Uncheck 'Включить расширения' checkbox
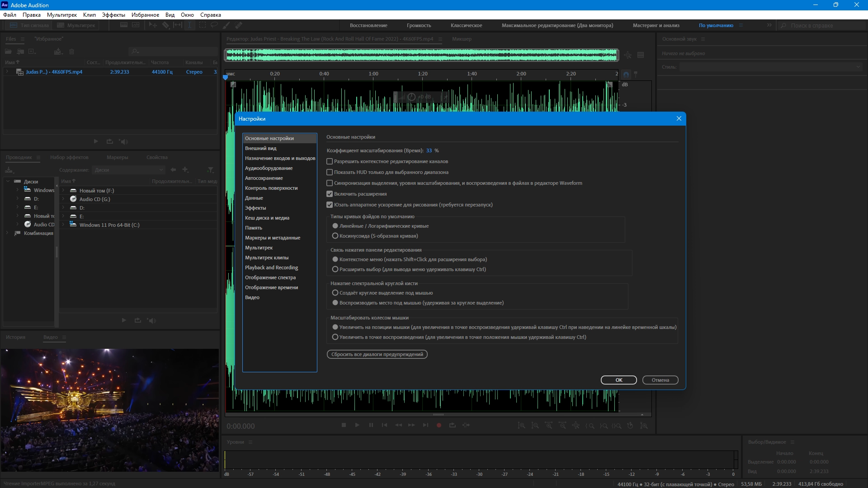The width and height of the screenshot is (868, 488). pyautogui.click(x=330, y=194)
